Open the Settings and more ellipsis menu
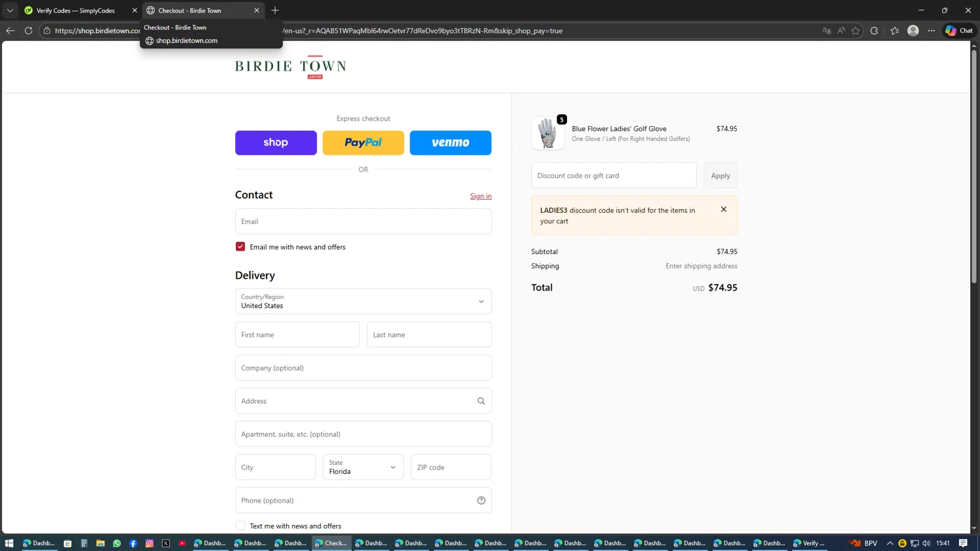 coord(932,31)
